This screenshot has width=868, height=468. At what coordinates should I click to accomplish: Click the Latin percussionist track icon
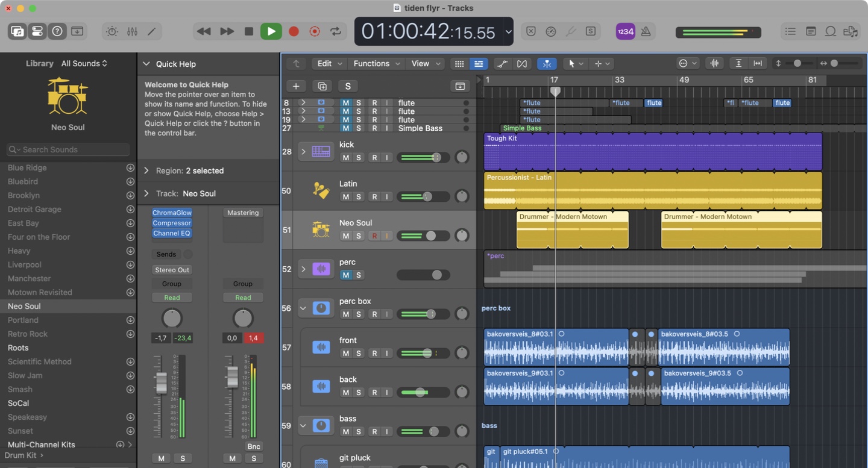(321, 190)
